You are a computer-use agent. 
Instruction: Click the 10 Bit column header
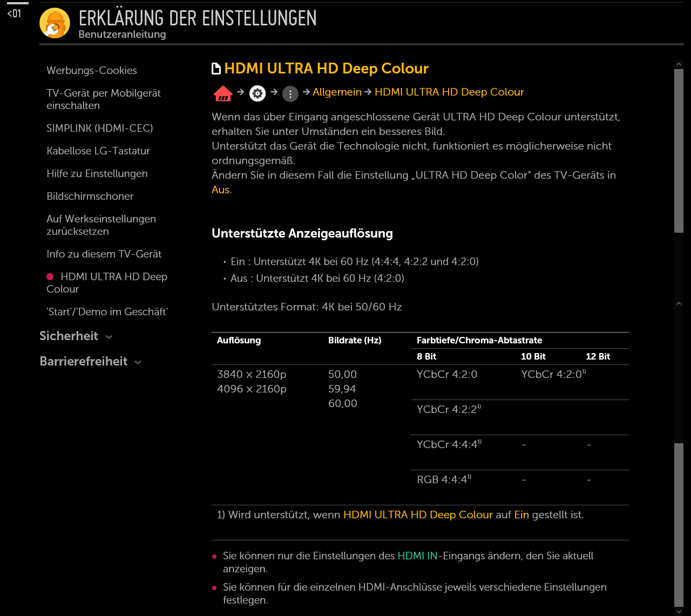point(533,356)
